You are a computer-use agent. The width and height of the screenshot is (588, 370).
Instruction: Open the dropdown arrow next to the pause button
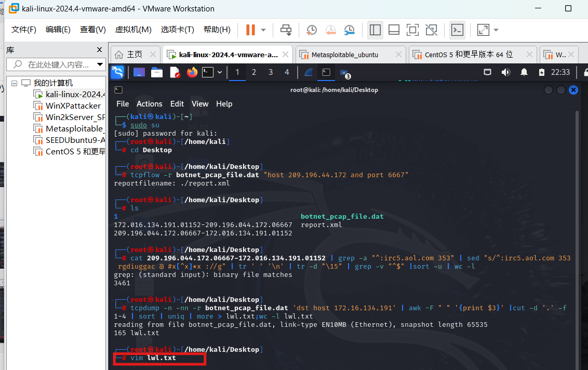tap(263, 30)
